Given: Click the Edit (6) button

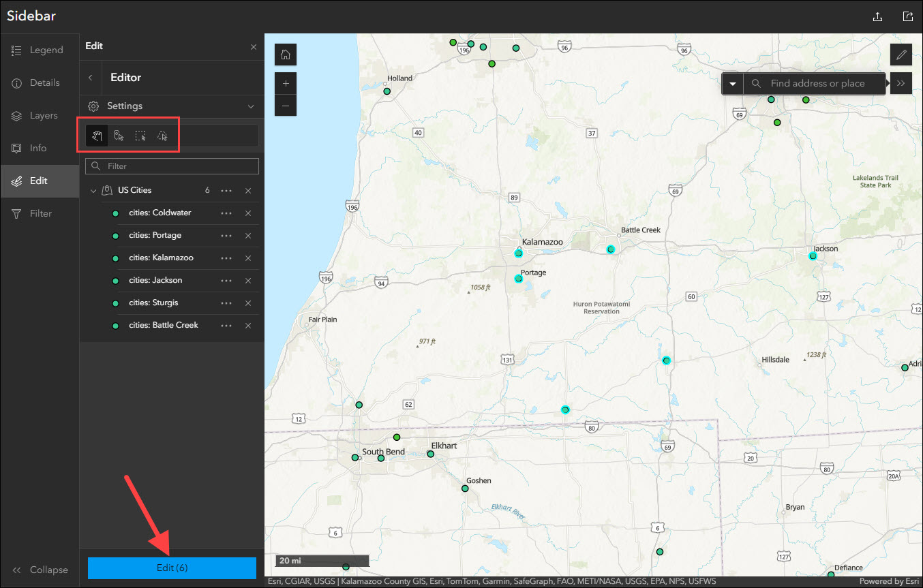Looking at the screenshot, I should [172, 568].
